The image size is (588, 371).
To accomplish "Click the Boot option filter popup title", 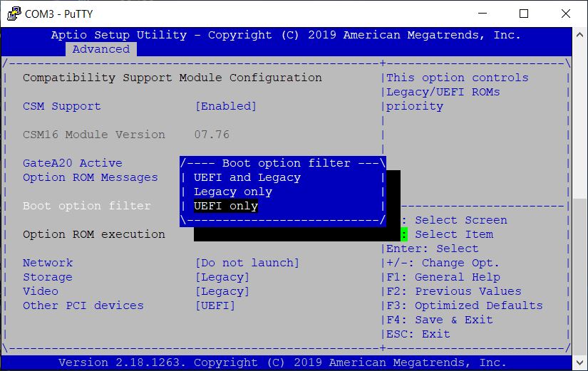I will (287, 163).
